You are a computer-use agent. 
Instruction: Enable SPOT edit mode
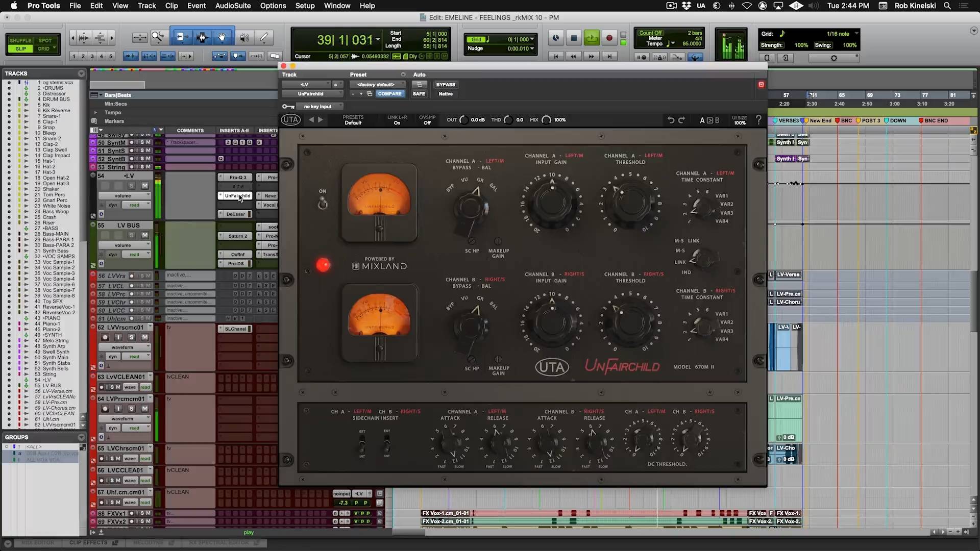pyautogui.click(x=45, y=40)
